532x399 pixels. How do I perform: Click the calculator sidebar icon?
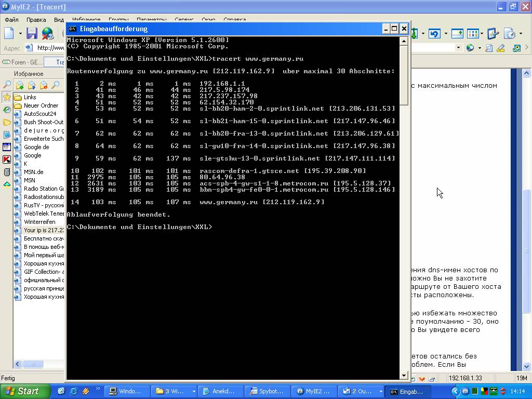tap(7, 172)
